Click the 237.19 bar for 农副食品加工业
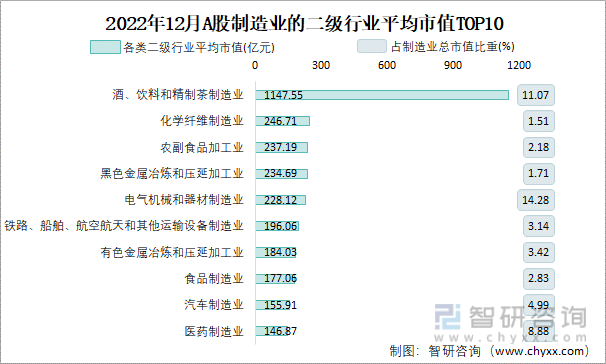This screenshot has height=364, width=606. [x=281, y=148]
